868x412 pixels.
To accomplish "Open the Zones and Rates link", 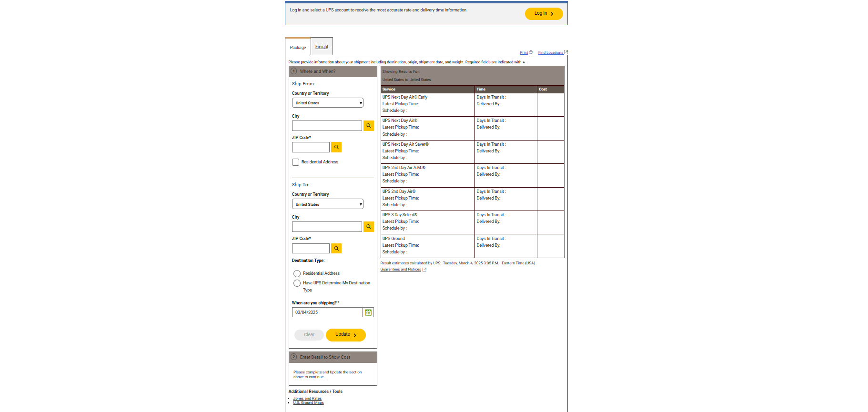I will coord(307,398).
